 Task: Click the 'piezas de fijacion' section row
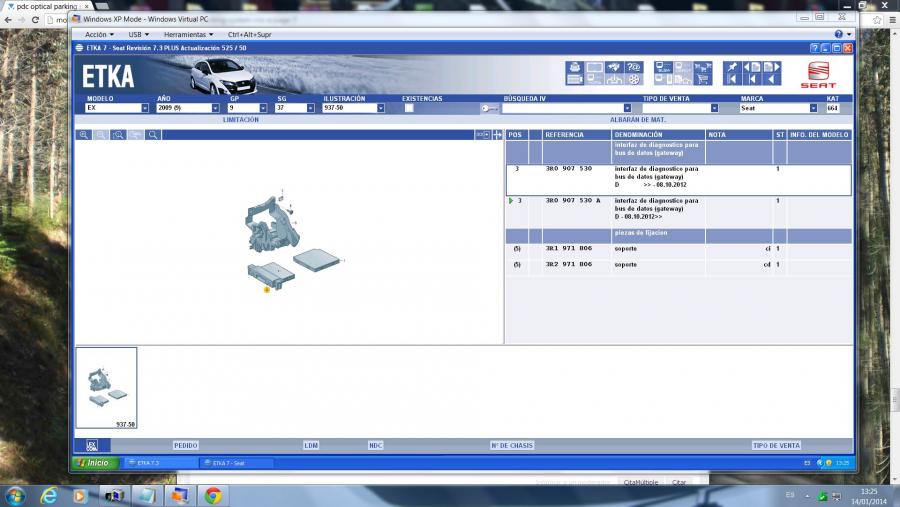[678, 235]
